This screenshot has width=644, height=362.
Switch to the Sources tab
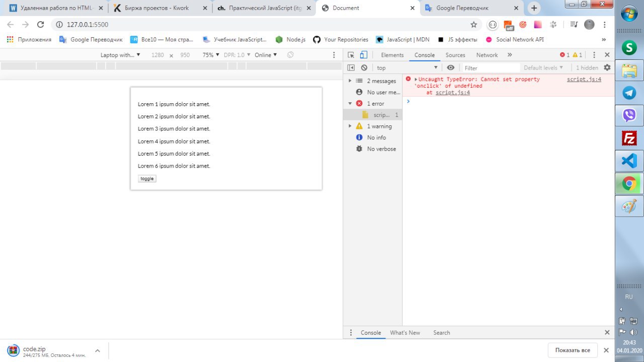[455, 55]
